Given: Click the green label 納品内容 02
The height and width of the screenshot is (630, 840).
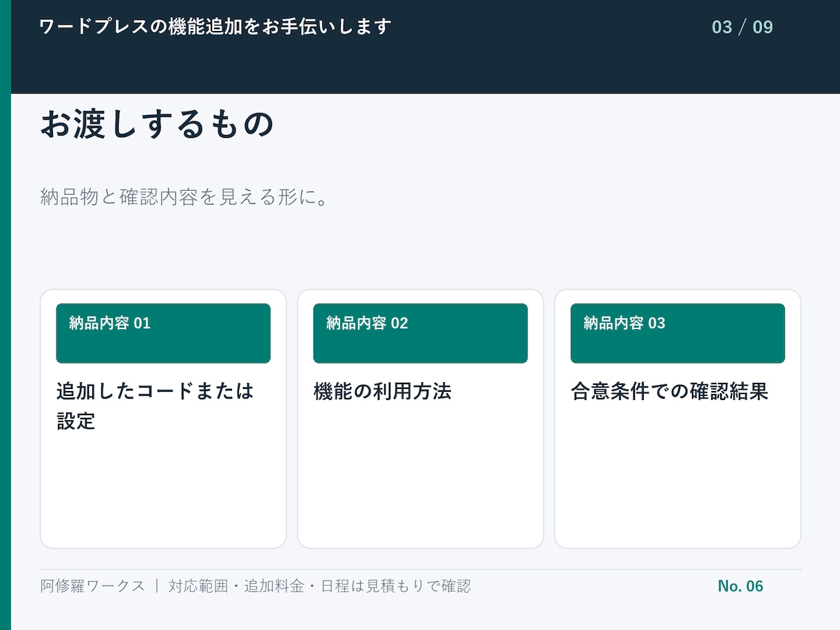Looking at the screenshot, I should 420,333.
